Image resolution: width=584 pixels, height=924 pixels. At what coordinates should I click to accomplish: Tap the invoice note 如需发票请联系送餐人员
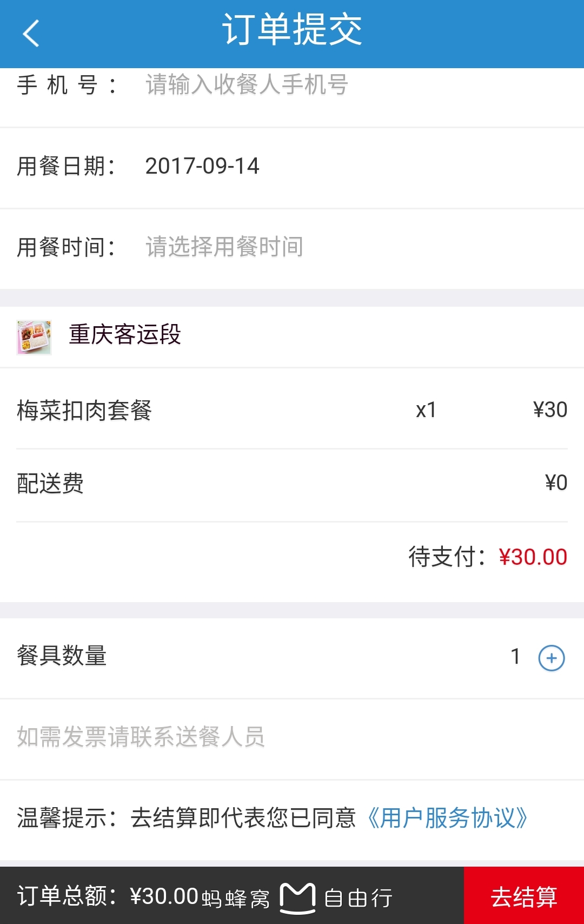click(x=141, y=737)
